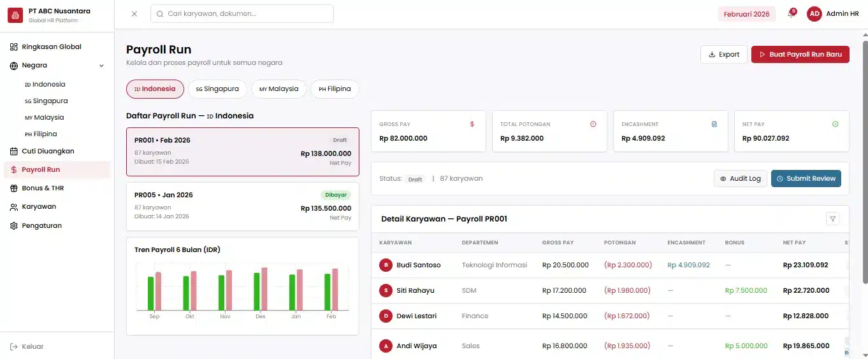Screen dimensions: 868x359
Task: Click the filter icon in Detail Karyawan
Action: [832, 219]
